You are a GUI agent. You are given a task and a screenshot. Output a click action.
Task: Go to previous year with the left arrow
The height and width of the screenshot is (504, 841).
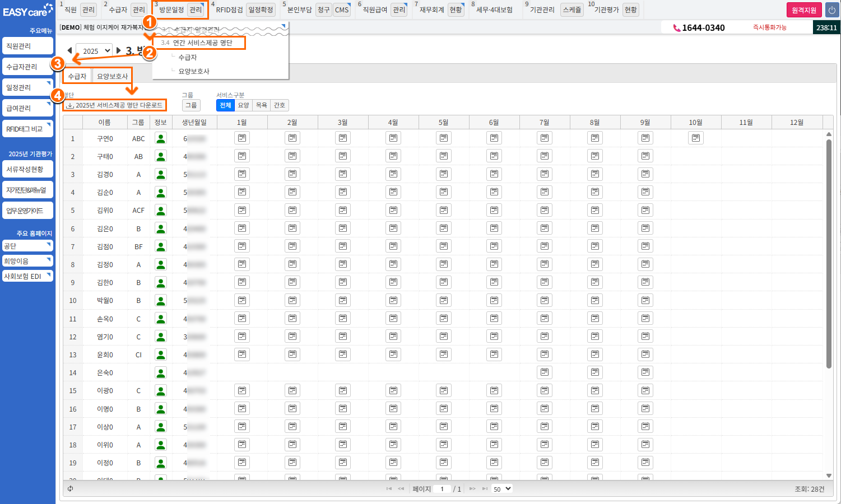(x=69, y=50)
